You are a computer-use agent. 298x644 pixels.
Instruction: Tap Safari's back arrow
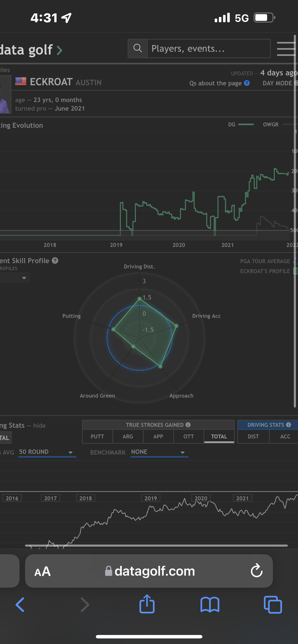pos(20,605)
